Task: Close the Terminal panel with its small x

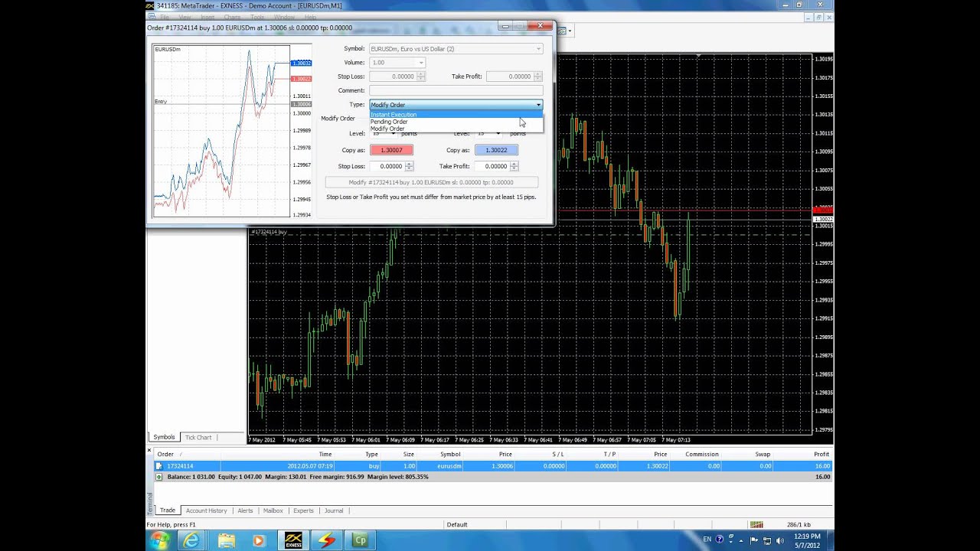Action: [x=150, y=452]
